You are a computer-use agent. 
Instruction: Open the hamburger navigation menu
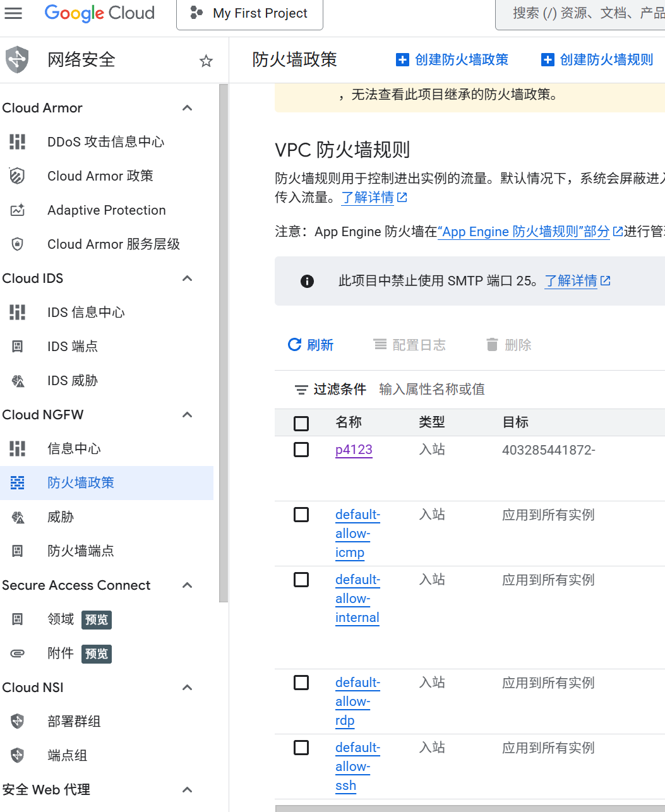[13, 13]
